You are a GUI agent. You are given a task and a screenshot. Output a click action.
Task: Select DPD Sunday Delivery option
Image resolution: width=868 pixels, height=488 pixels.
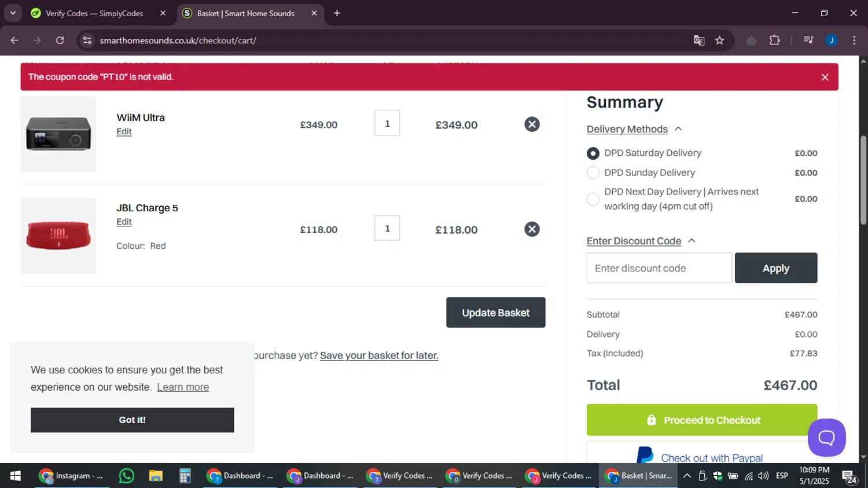click(593, 173)
